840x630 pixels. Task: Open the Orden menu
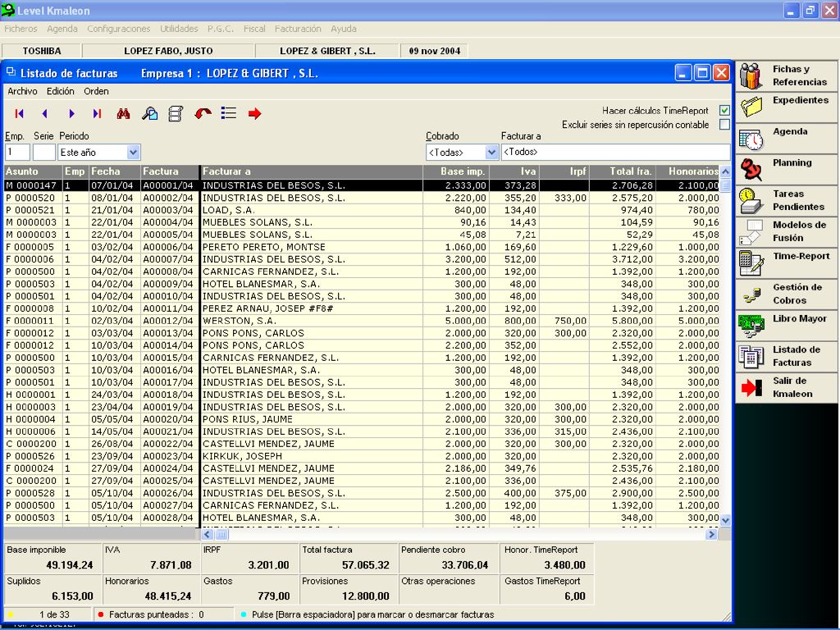click(96, 91)
